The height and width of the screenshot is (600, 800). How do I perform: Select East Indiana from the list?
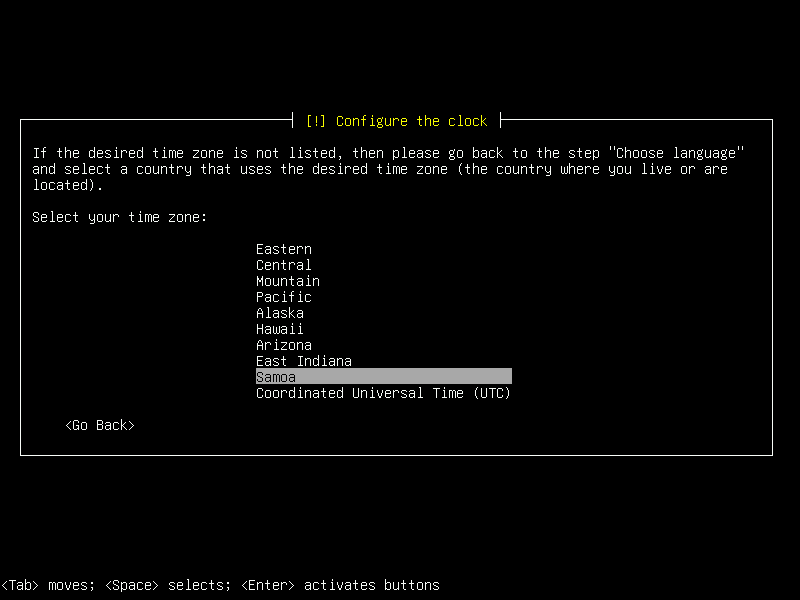pyautogui.click(x=304, y=361)
